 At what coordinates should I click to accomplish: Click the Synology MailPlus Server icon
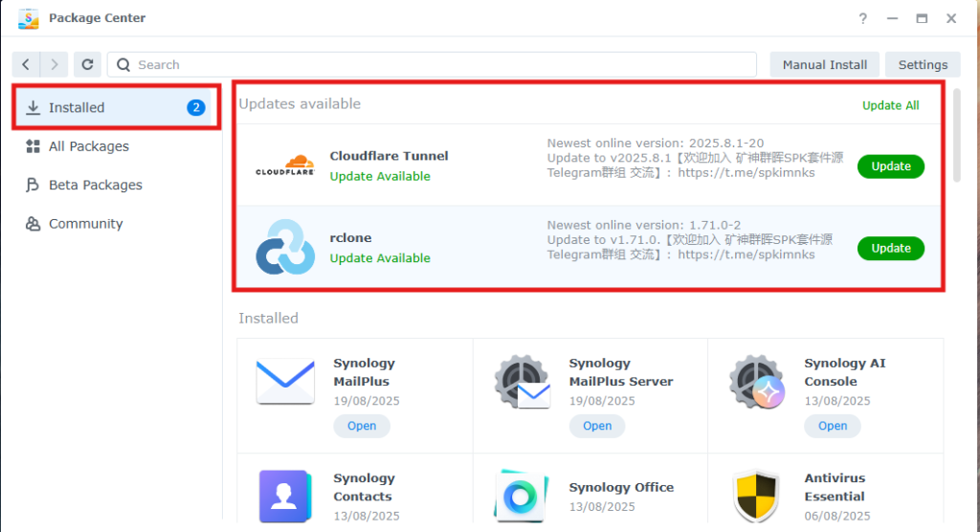523,382
